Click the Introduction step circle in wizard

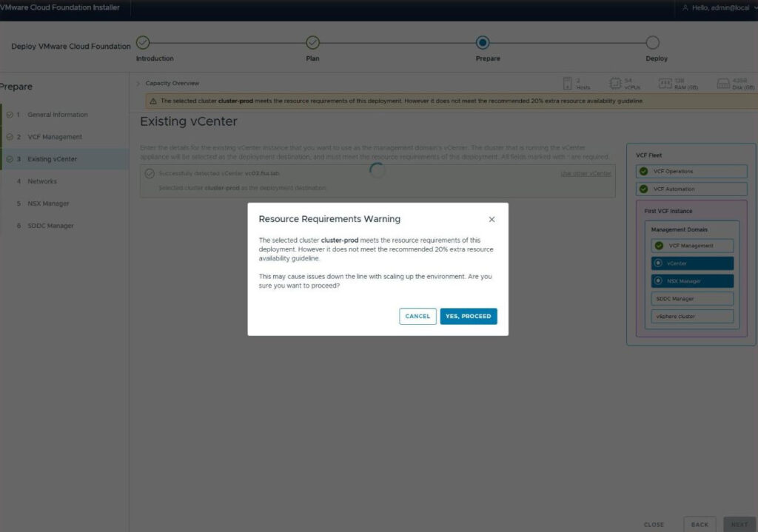pyautogui.click(x=143, y=42)
